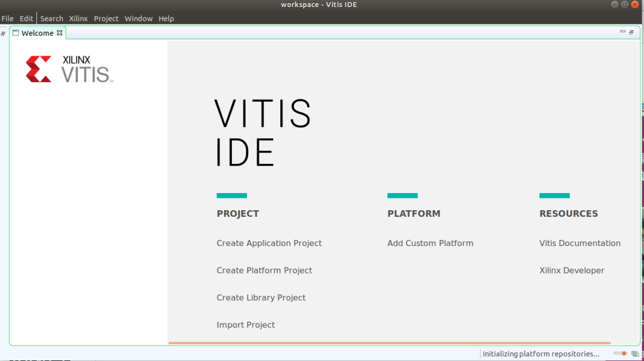Open the Window menu
Viewport: 644px width, 361px height.
[x=138, y=18]
